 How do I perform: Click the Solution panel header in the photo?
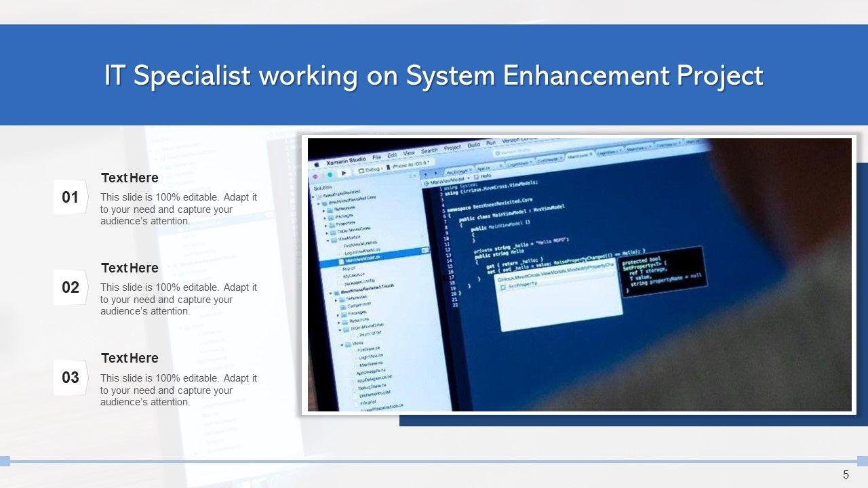click(x=324, y=186)
